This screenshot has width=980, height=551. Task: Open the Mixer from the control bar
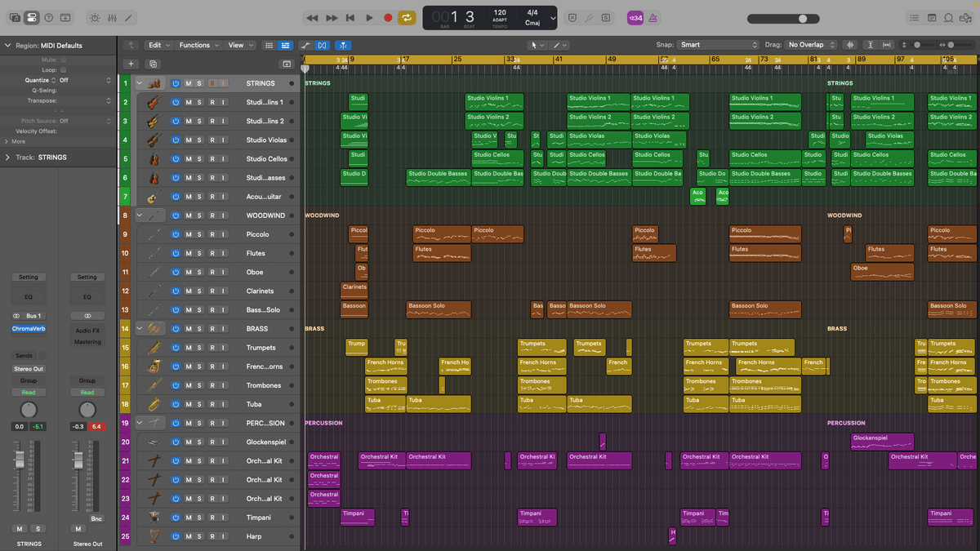pyautogui.click(x=112, y=17)
